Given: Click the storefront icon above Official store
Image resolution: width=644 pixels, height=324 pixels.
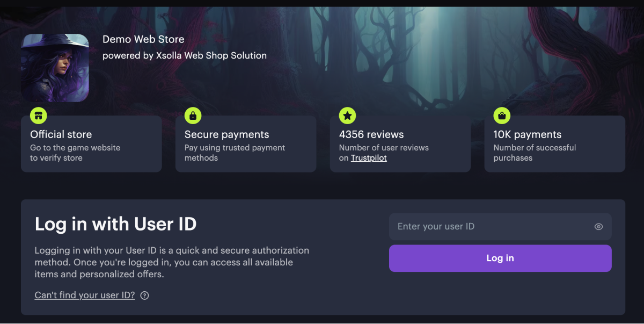Looking at the screenshot, I should coord(39,116).
